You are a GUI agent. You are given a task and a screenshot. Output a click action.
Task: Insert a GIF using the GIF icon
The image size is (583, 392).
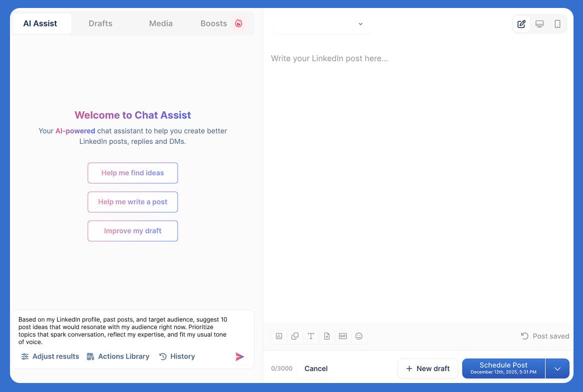tap(343, 336)
